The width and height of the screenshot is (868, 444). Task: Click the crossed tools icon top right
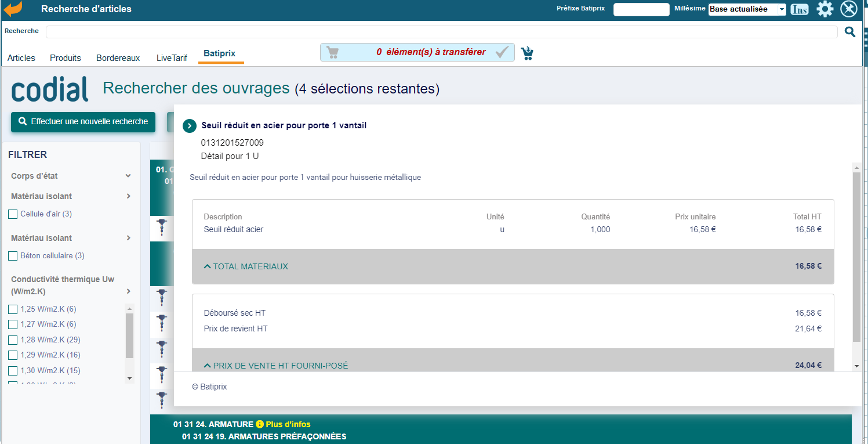click(848, 9)
